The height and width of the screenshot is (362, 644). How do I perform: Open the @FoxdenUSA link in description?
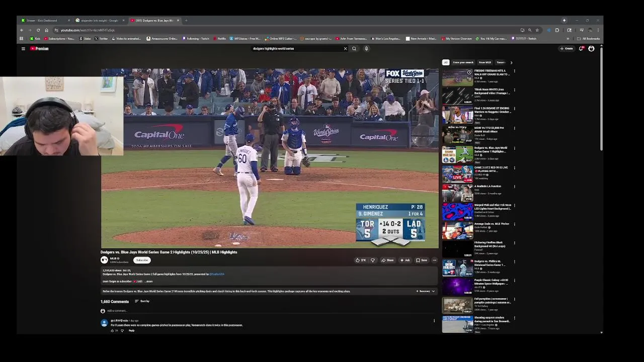point(217,275)
